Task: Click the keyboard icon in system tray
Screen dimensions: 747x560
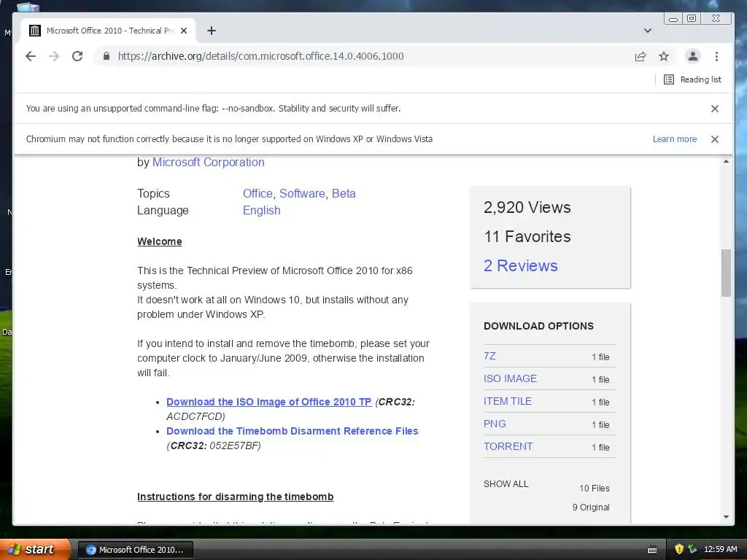Action: point(652,550)
